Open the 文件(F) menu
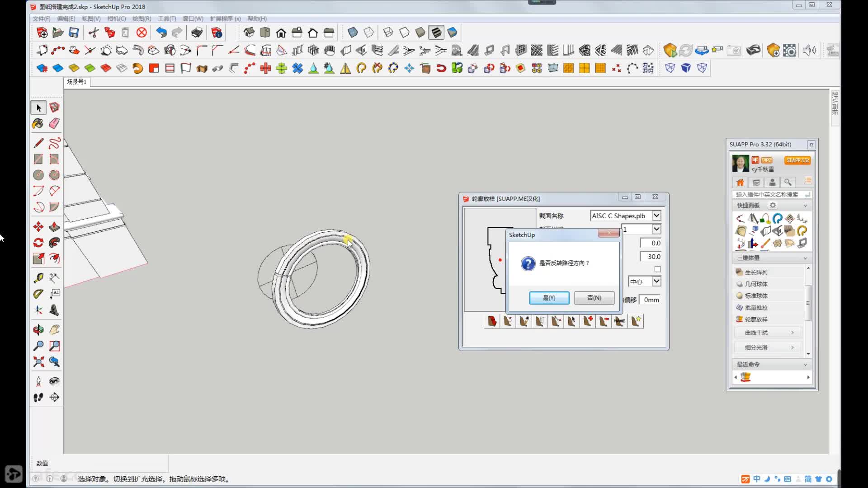 coord(41,19)
